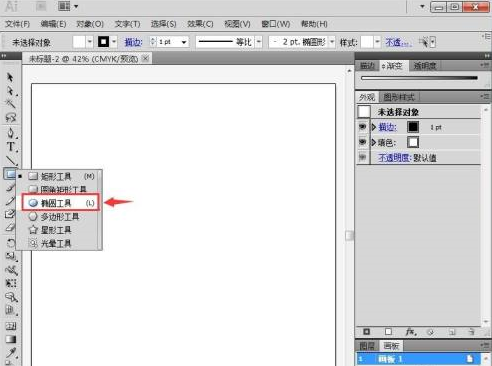Open the variable width profile dropdown

[x=259, y=42]
